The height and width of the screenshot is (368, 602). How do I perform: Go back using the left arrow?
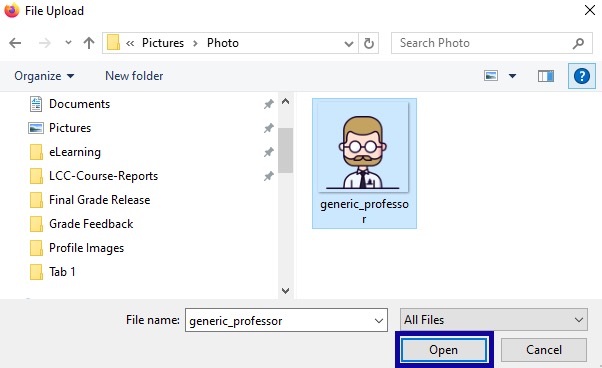[x=15, y=43]
